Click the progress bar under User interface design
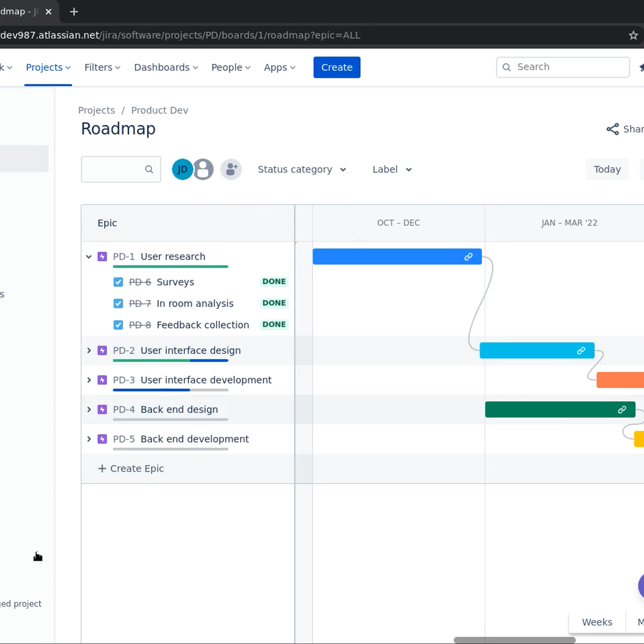644x644 pixels. point(171,360)
